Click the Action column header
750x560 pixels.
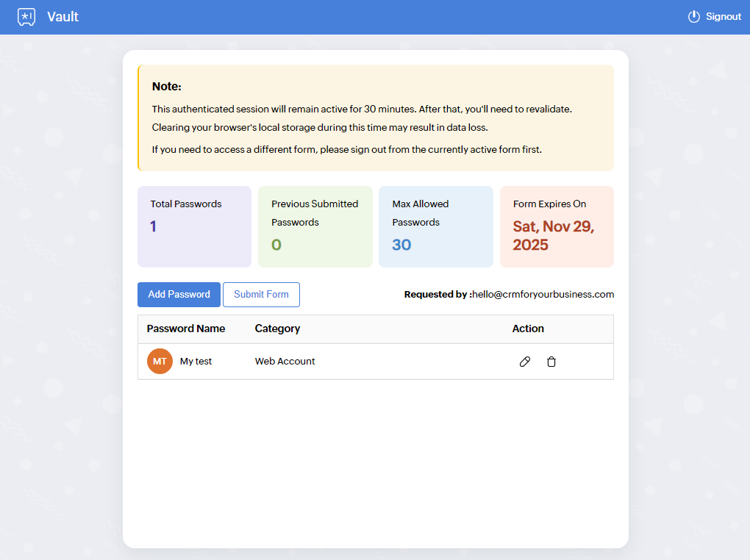click(528, 329)
